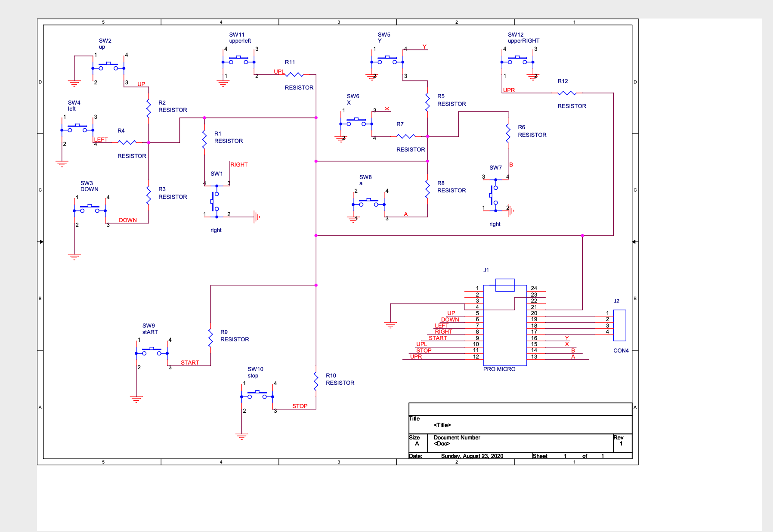773x532 pixels.
Task: Select the SW10 stop pushbutton symbol
Action: click(257, 395)
